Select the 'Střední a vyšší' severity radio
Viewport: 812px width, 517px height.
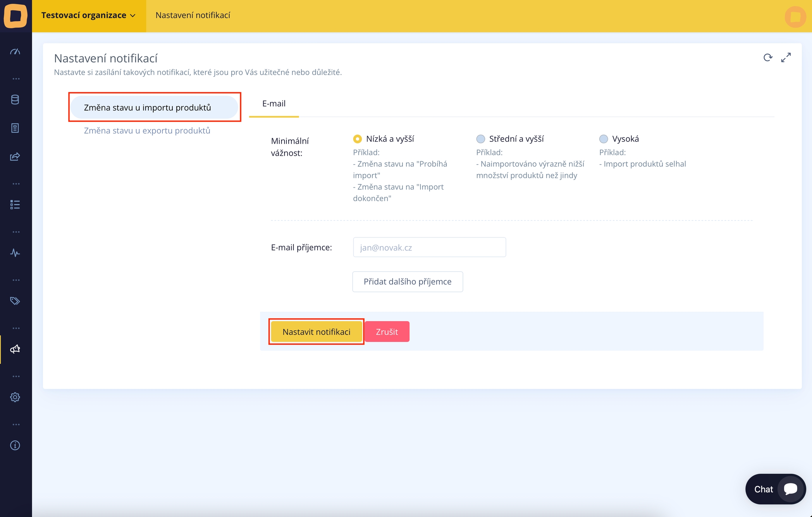480,139
